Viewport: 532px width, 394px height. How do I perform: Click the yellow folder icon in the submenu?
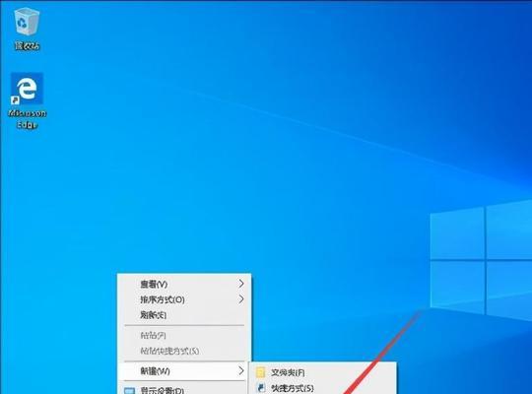click(x=260, y=372)
